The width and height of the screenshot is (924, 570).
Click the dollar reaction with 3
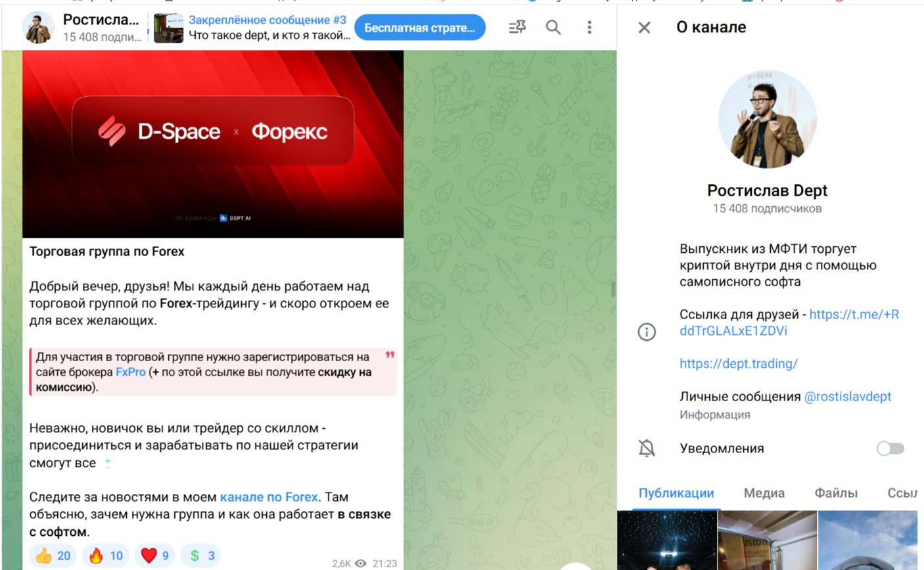point(201,556)
